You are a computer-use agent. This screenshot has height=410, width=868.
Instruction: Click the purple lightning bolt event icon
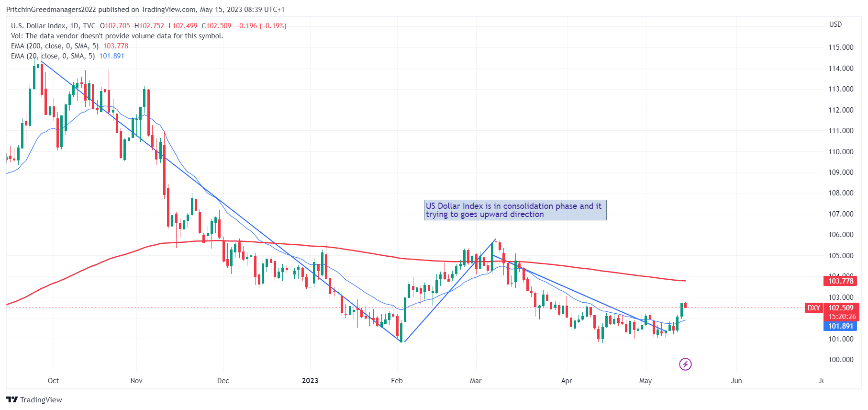(685, 364)
